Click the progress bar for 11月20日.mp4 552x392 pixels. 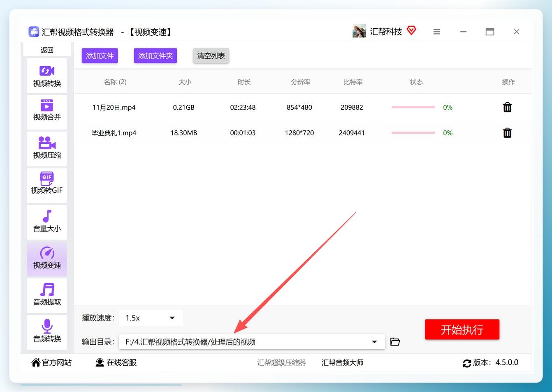(x=413, y=107)
